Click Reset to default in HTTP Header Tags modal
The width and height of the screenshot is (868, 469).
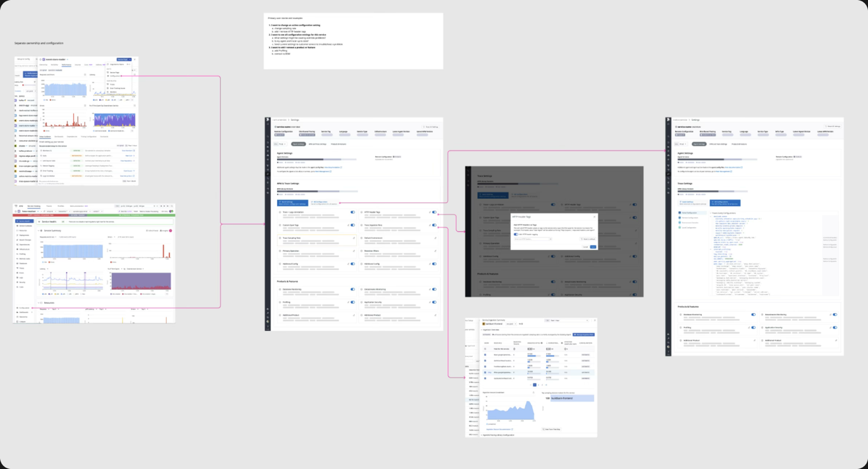tap(587, 239)
